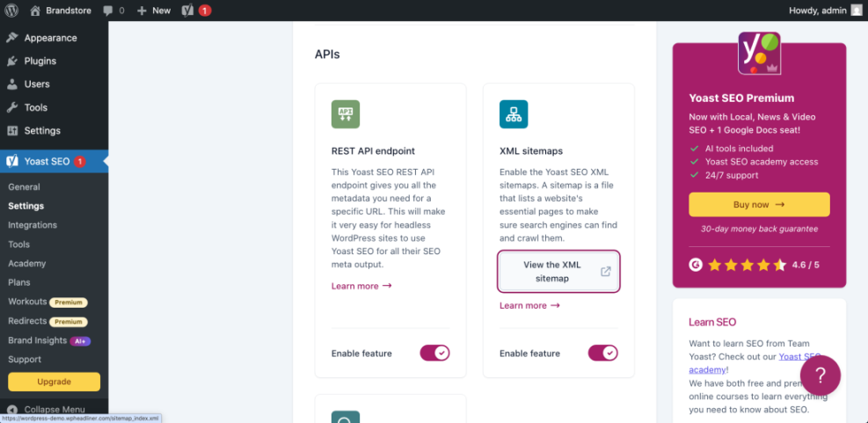
Task: Click the Yoast SEO sidebar logo
Action: pos(12,161)
